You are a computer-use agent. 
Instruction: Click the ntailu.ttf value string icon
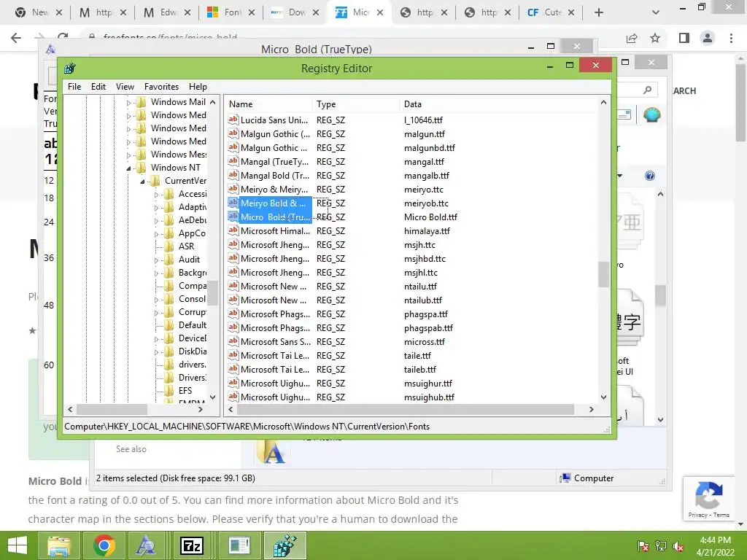coord(233,285)
